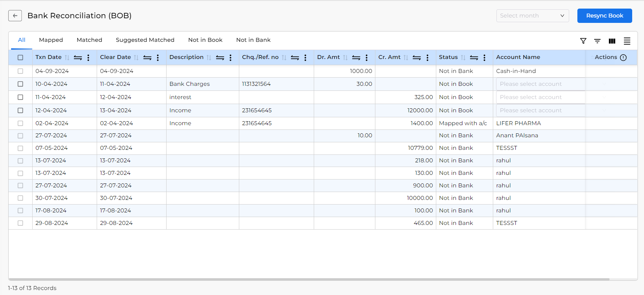The height and width of the screenshot is (295, 644).
Task: Check the 29-08-2024 row checkbox
Action: (x=20, y=223)
